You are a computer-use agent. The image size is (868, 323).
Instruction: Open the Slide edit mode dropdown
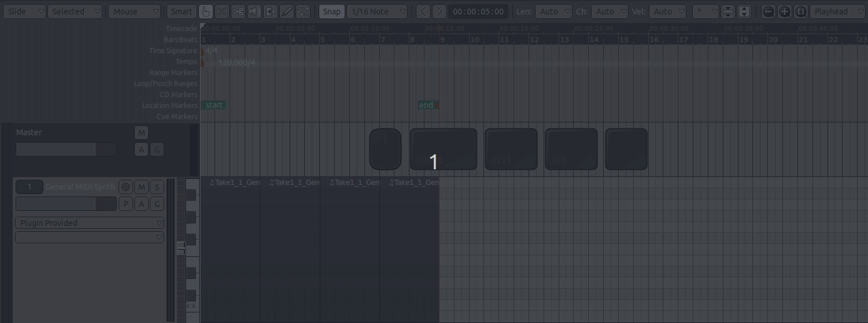pyautogui.click(x=24, y=12)
